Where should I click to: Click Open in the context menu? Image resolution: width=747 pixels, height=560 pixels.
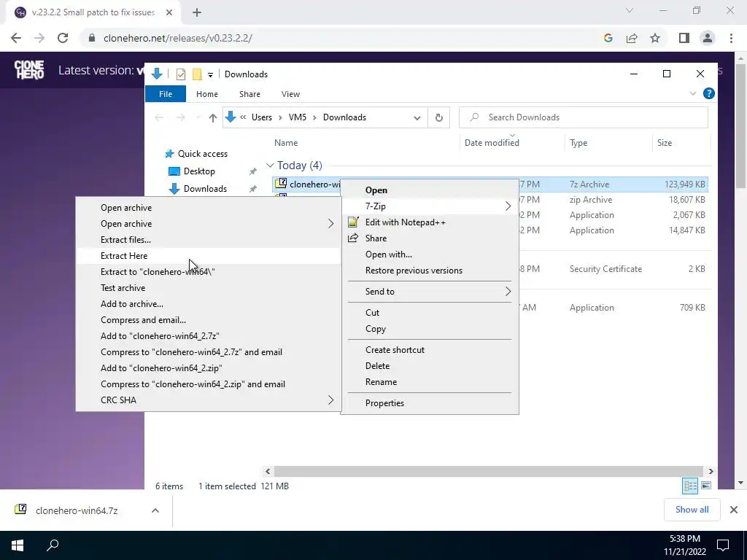[430, 190]
